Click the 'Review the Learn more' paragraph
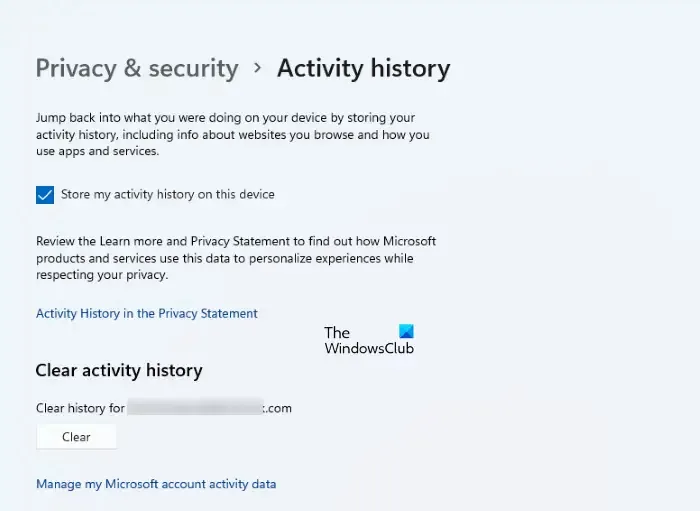The height and width of the screenshot is (511, 700). [236, 258]
